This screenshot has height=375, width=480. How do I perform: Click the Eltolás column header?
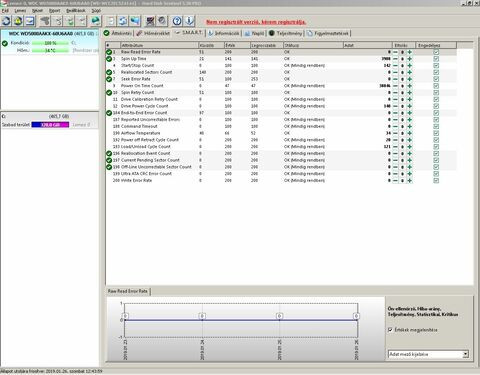(404, 45)
